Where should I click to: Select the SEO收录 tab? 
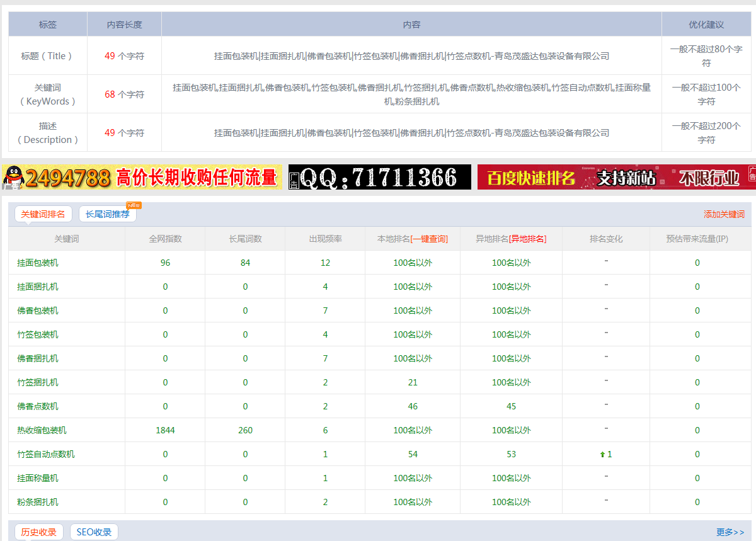tap(94, 532)
